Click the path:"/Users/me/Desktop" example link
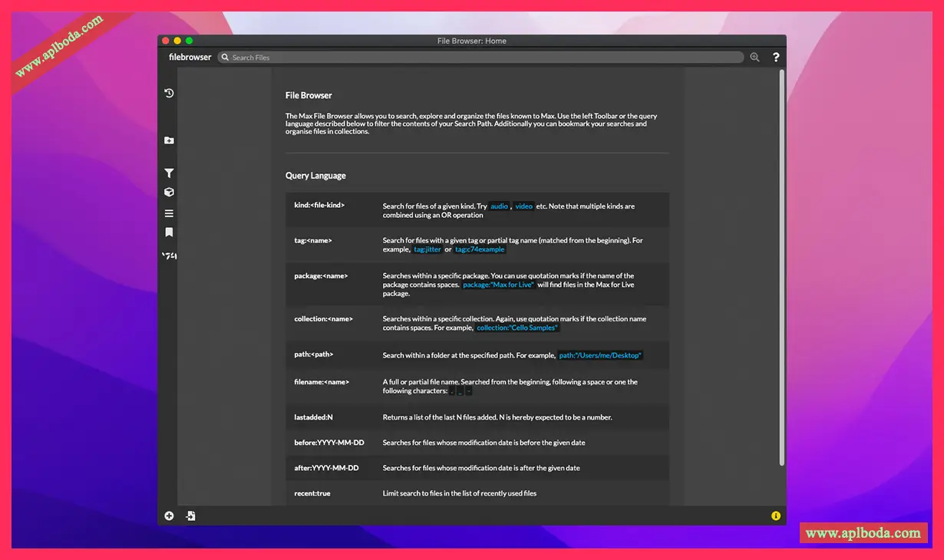 click(599, 355)
